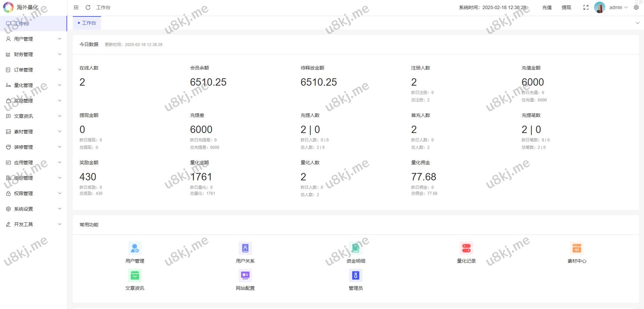Click the 提现 link in header
The image size is (644, 309).
pyautogui.click(x=566, y=7)
